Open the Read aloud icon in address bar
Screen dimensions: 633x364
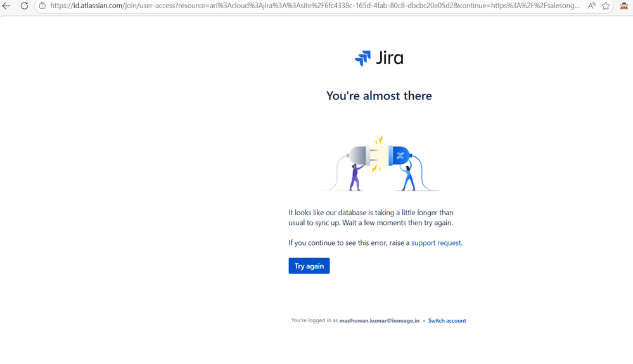coord(591,6)
